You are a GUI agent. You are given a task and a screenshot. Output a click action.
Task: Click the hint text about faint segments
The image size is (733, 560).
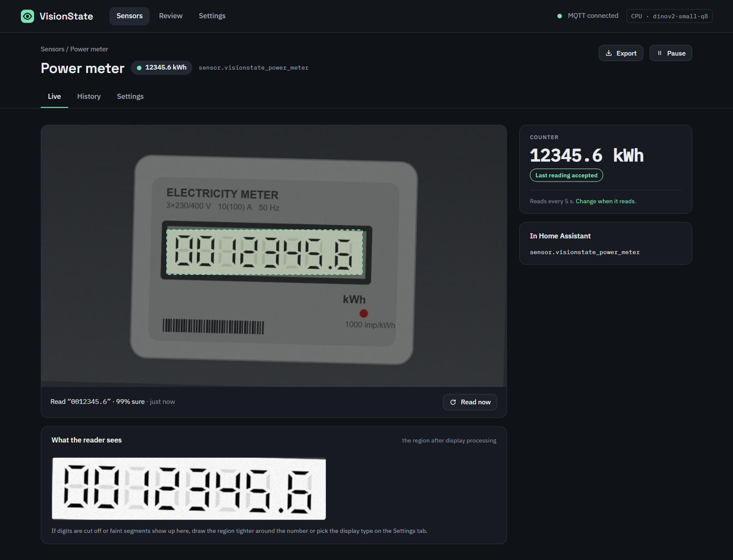point(239,531)
